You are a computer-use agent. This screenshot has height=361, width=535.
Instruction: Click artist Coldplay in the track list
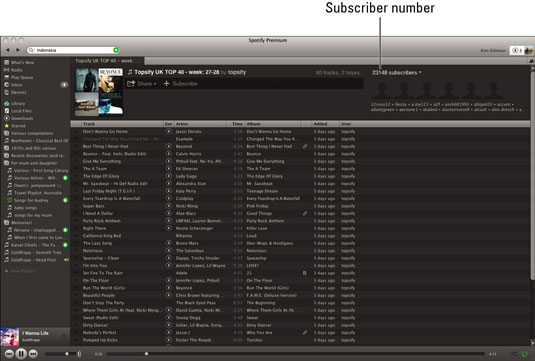click(185, 198)
